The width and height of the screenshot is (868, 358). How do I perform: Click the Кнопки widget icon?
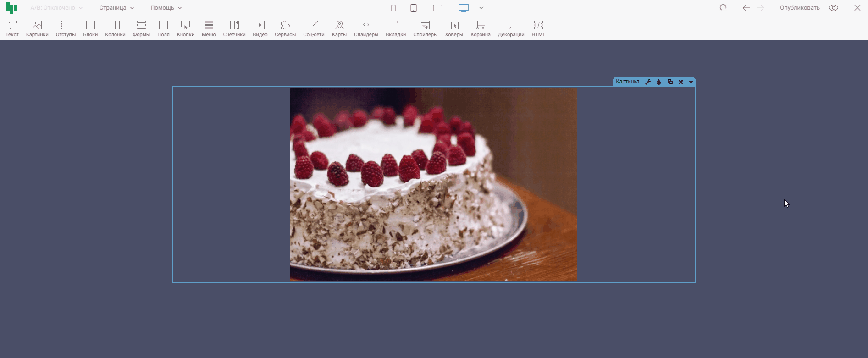tap(185, 28)
